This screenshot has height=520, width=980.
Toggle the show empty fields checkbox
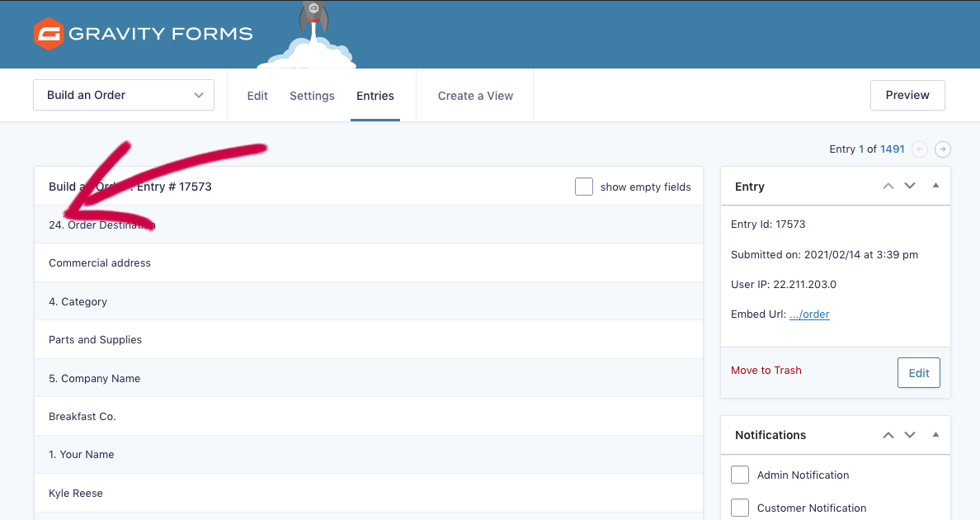[584, 187]
